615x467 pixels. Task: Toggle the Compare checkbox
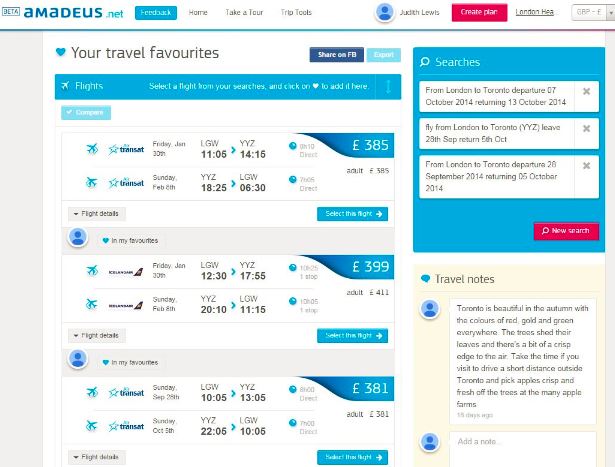click(x=68, y=112)
